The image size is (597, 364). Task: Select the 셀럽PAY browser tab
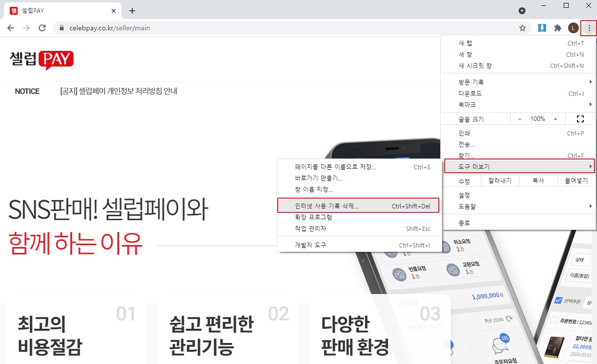(x=63, y=11)
